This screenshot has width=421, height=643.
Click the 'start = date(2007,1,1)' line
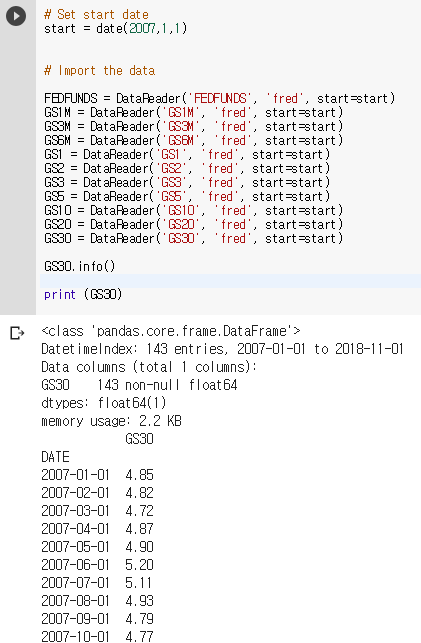click(x=116, y=29)
